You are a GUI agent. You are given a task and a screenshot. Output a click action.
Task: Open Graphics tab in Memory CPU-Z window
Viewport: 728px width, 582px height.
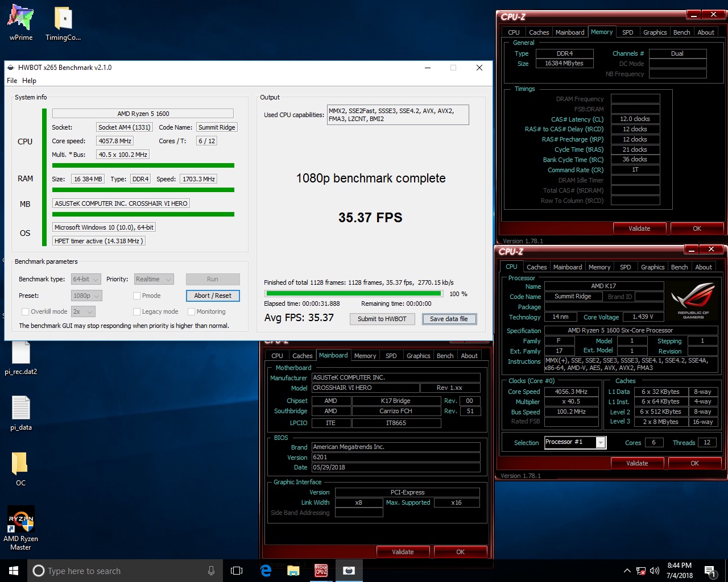655,32
